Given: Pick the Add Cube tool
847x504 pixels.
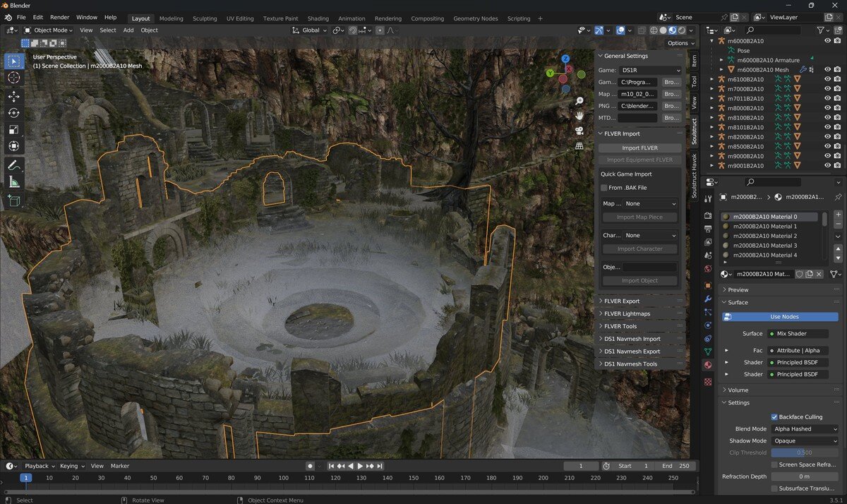Looking at the screenshot, I should 13,201.
